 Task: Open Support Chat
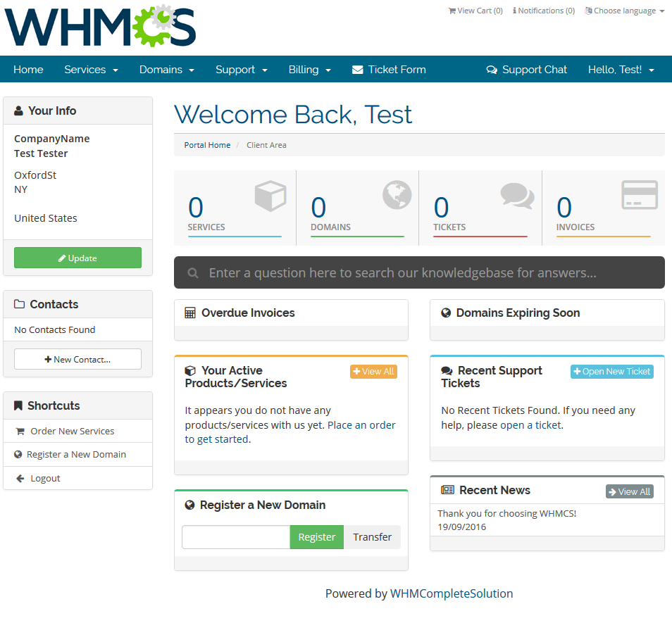pos(526,70)
